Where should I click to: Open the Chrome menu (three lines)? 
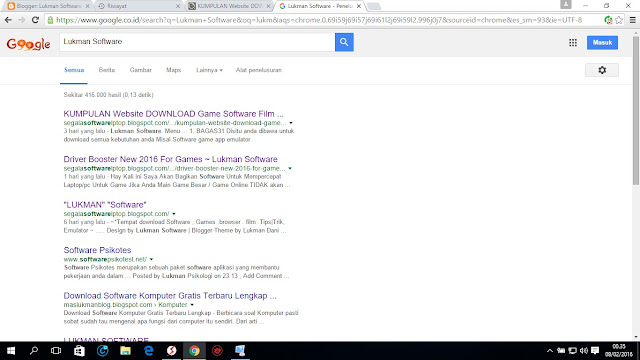pyautogui.click(x=632, y=20)
